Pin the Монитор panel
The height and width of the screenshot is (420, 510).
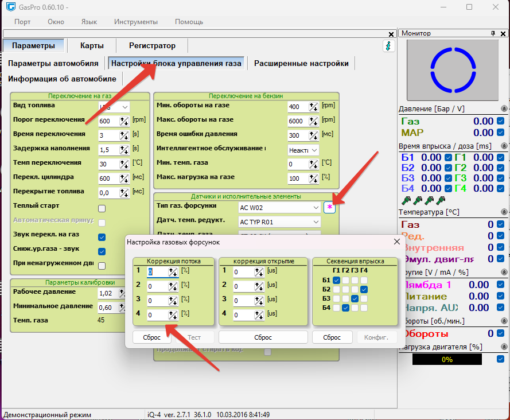(493, 33)
